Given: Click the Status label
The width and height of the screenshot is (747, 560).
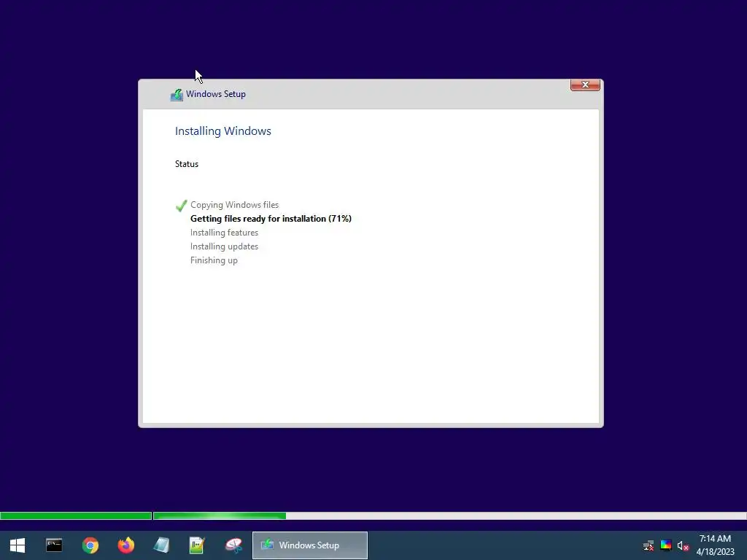Looking at the screenshot, I should (x=187, y=164).
